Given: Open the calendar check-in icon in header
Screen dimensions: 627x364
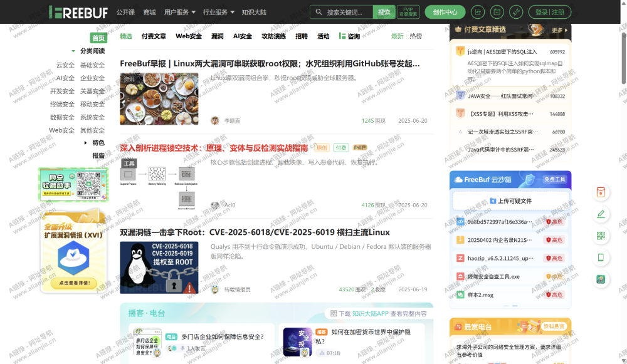Looking at the screenshot, I should pyautogui.click(x=497, y=12).
